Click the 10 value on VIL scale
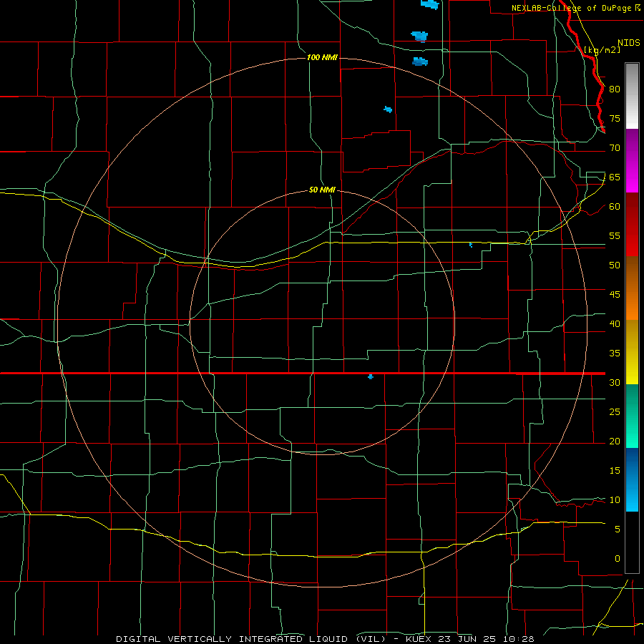Image resolution: width=644 pixels, height=644 pixels. 615,500
